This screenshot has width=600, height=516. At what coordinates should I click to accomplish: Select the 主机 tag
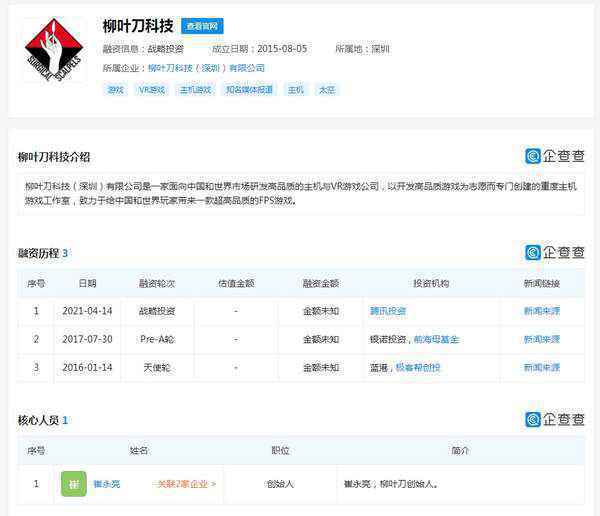295,90
